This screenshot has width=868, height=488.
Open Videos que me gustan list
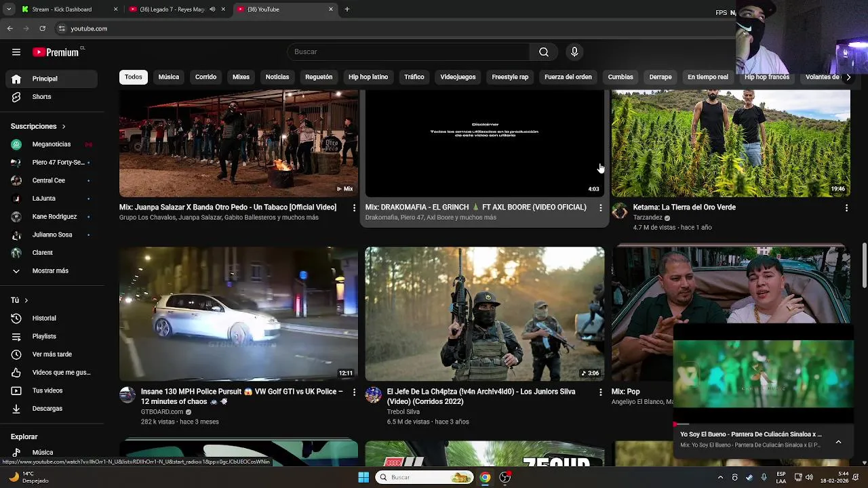tap(52, 373)
